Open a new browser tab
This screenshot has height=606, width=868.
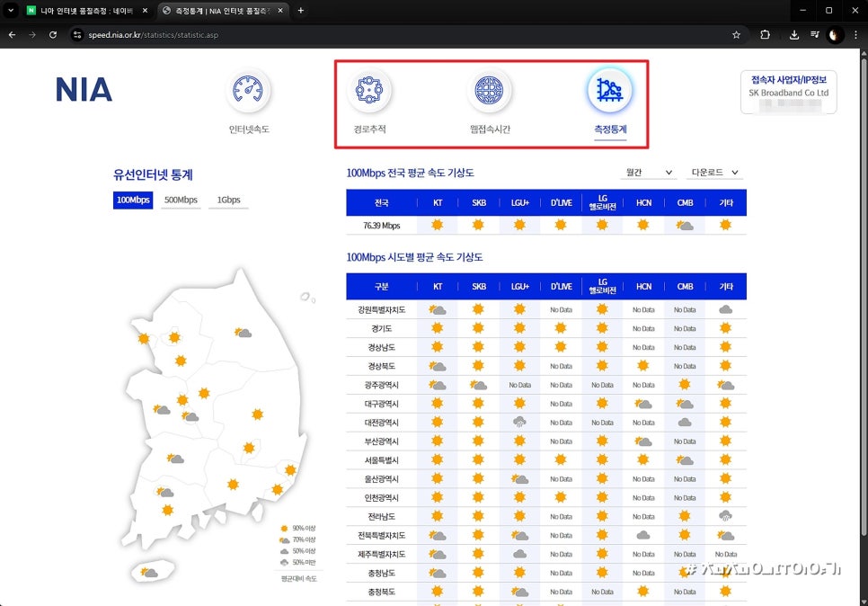(300, 11)
